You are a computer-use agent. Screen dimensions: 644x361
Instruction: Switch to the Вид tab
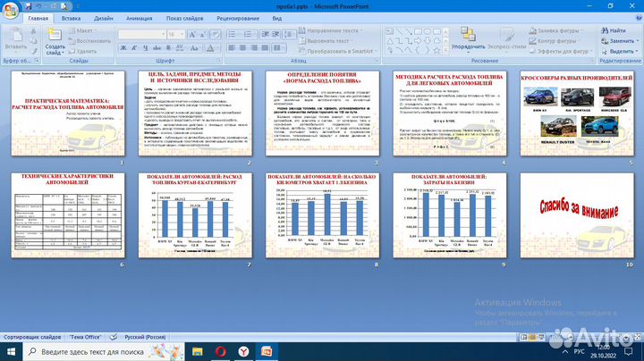point(276,19)
